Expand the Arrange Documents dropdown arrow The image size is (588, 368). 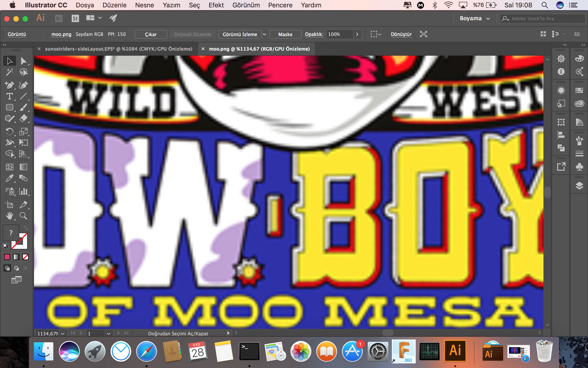[x=100, y=18]
